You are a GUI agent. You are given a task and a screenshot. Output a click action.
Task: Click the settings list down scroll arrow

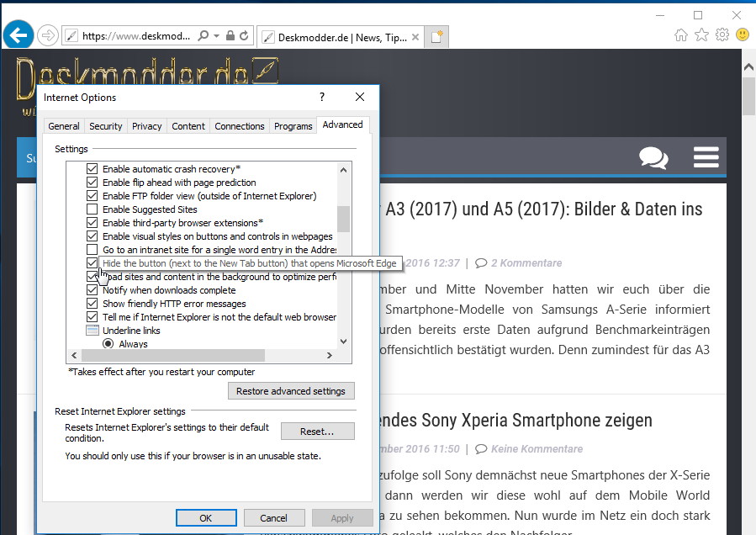[x=343, y=341]
